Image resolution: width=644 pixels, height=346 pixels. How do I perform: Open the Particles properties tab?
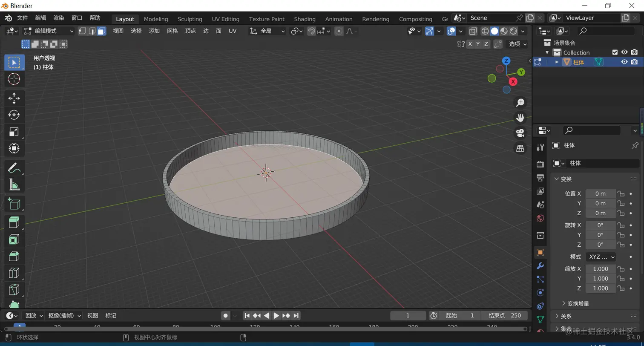[x=540, y=279]
